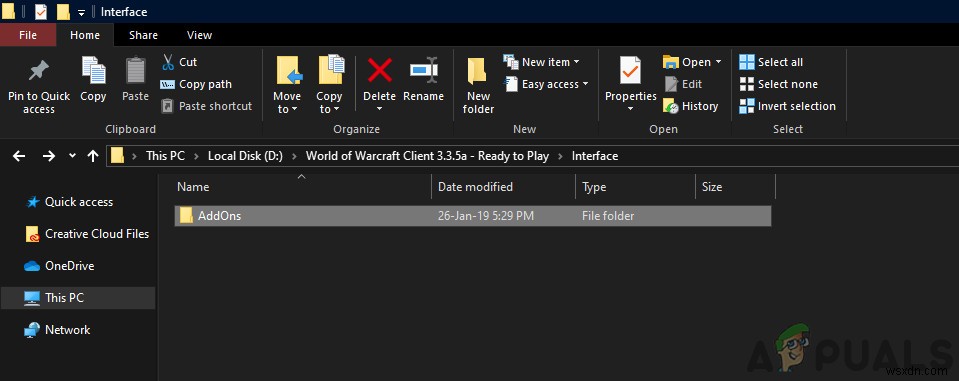Open the Delete options arrow
Screen dimensions: 959x381
[x=379, y=109]
